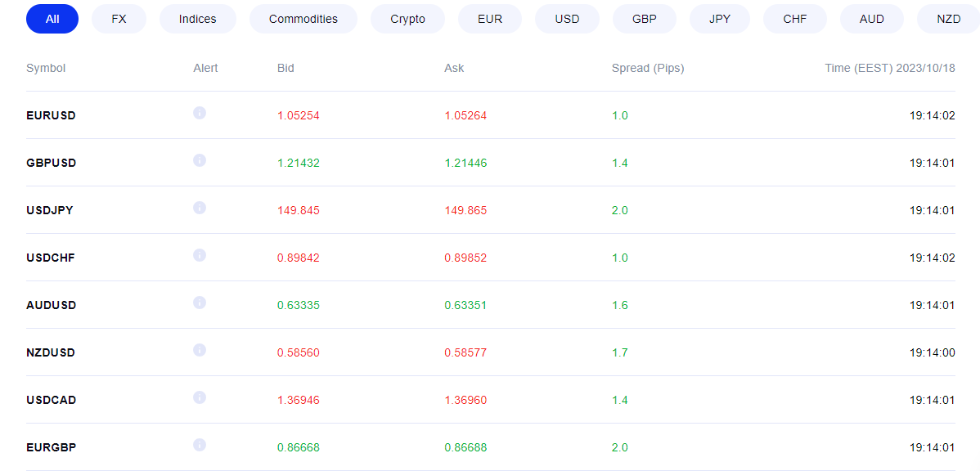Open the alert icon for USDCAD

pos(200,397)
